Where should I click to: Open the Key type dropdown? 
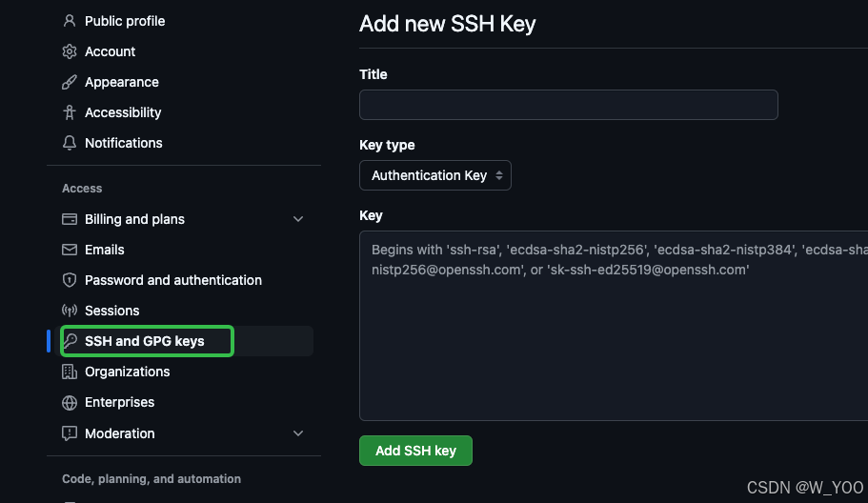click(x=435, y=175)
